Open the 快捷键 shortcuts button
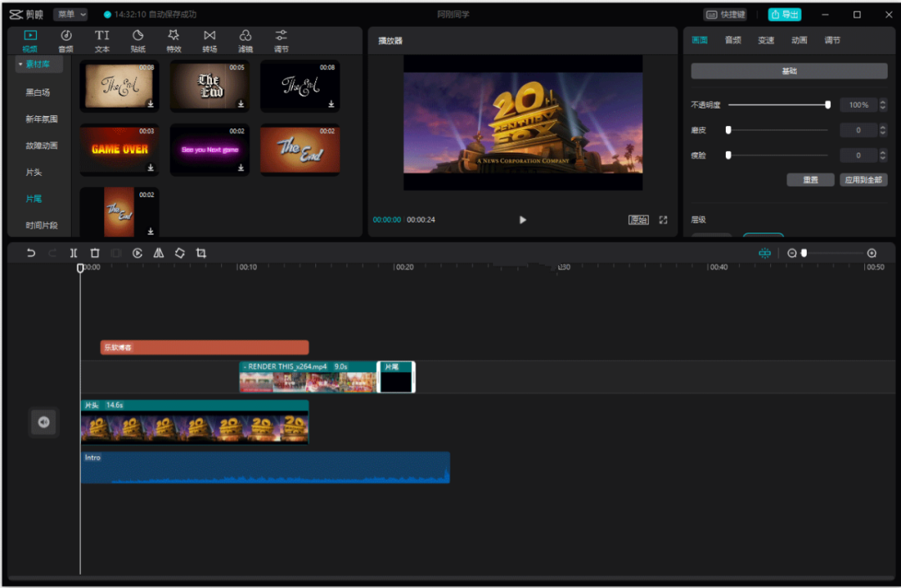 (x=727, y=14)
